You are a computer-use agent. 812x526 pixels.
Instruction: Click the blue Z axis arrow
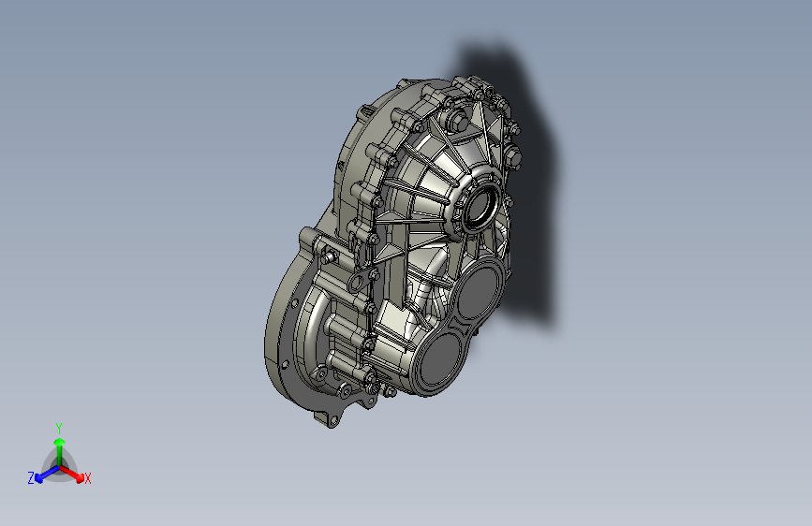click(x=47, y=474)
